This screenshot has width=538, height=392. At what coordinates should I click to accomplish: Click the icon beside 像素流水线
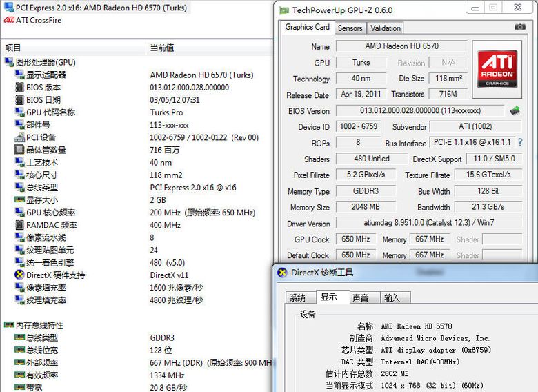point(19,237)
